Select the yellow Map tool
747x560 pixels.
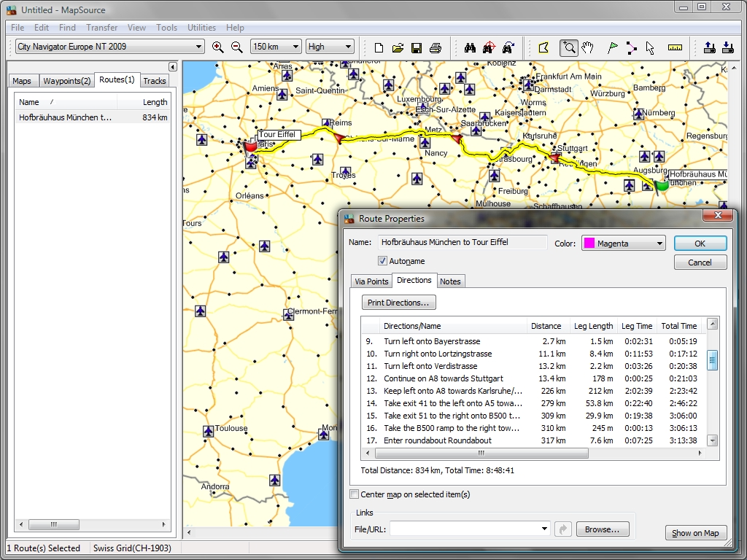coord(543,47)
